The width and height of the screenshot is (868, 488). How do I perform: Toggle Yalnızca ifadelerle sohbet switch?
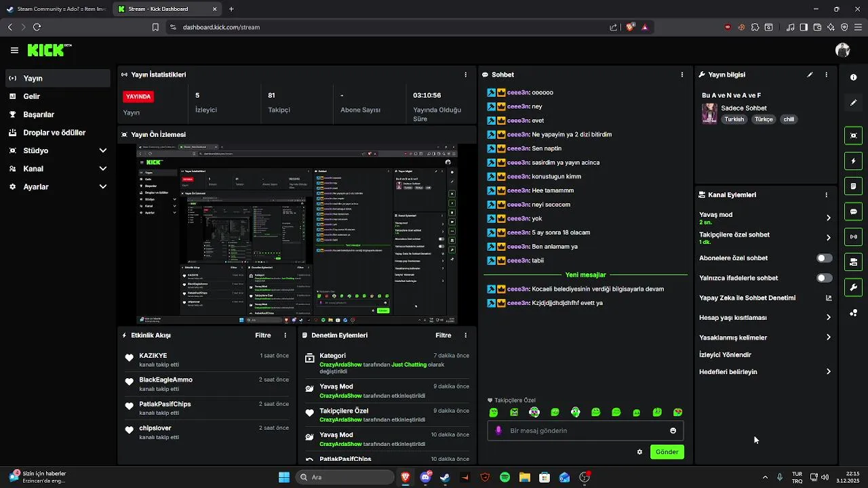pyautogui.click(x=824, y=278)
